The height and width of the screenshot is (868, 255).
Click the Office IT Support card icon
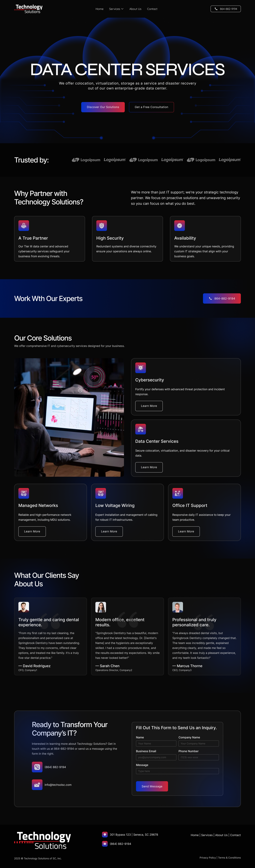177,493
